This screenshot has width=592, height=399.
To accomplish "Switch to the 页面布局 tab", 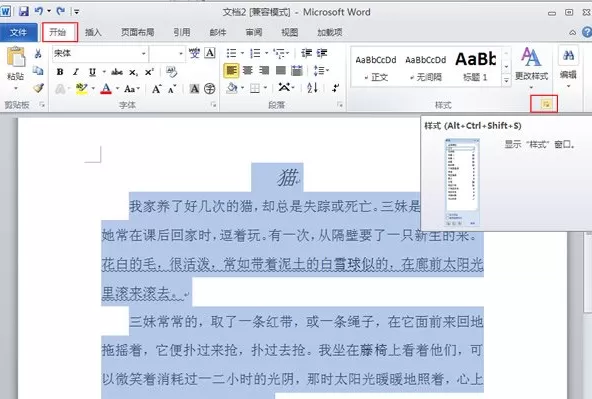I will pos(137,32).
